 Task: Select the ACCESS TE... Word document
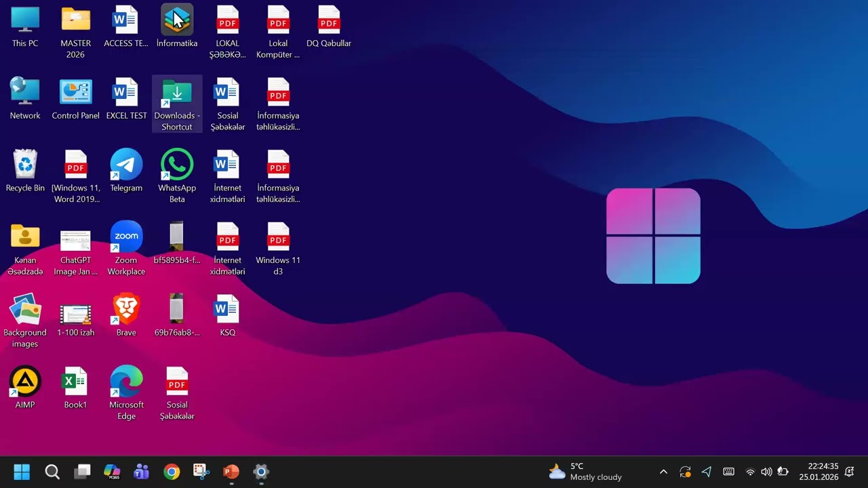(x=126, y=27)
